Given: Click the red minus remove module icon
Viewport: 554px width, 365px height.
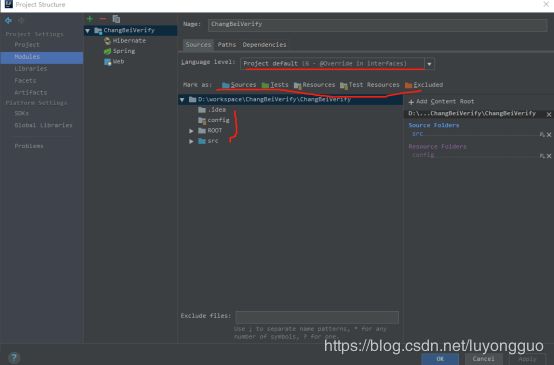Looking at the screenshot, I should [103, 19].
